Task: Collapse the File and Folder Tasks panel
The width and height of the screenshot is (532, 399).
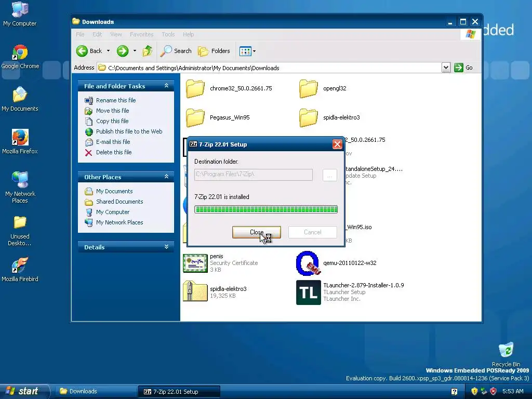Action: pos(166,86)
